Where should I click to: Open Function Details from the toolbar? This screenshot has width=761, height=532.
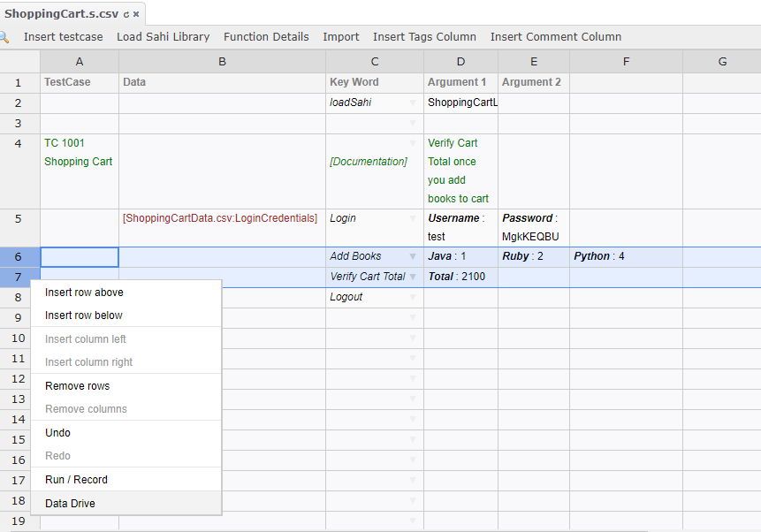pyautogui.click(x=266, y=37)
